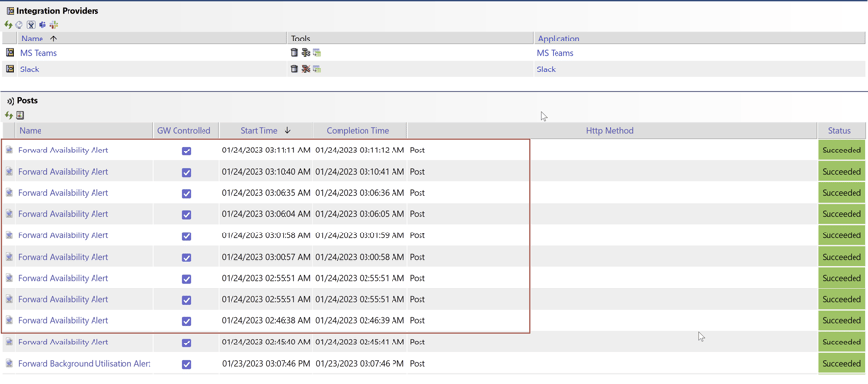
Task: Open the MS Teams provider name link
Action: (x=39, y=53)
